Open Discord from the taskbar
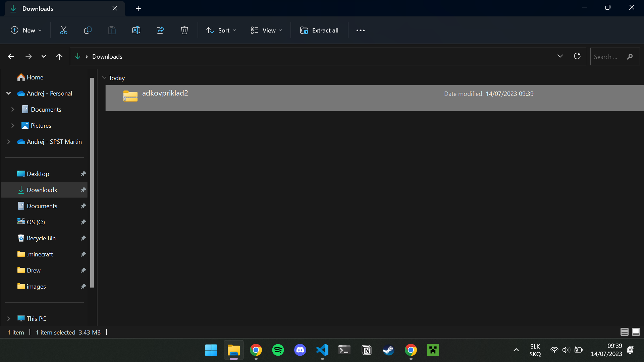The height and width of the screenshot is (362, 644). (300, 350)
